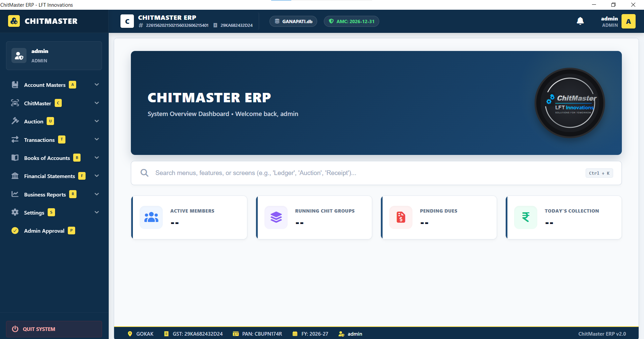Click the power icon on Quit System
644x339 pixels.
[15, 329]
